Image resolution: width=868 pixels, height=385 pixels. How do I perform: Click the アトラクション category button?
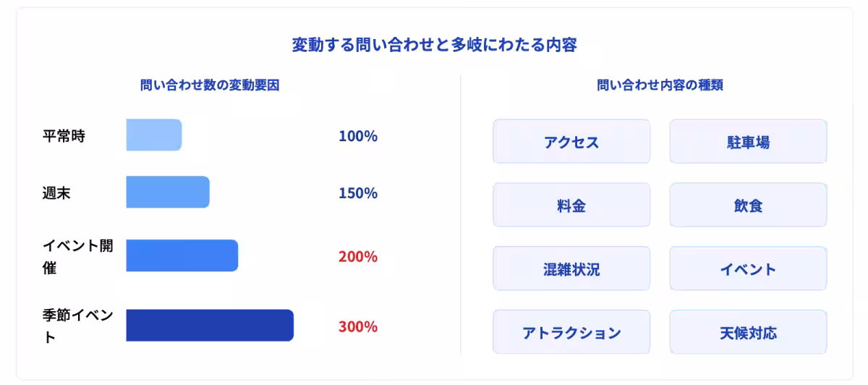[571, 333]
